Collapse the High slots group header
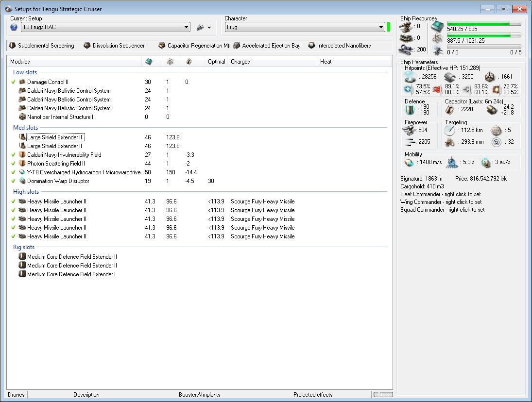The height and width of the screenshot is (402, 532). pos(26,191)
